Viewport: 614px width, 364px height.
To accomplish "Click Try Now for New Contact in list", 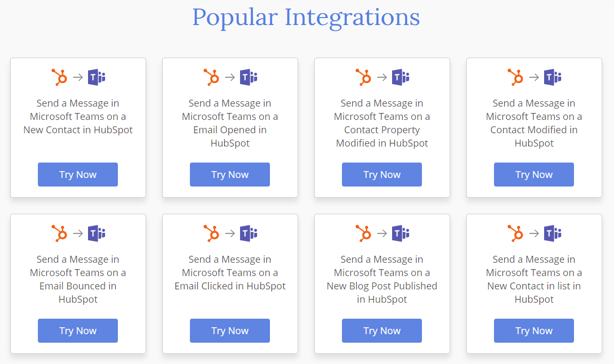I will click(x=533, y=330).
